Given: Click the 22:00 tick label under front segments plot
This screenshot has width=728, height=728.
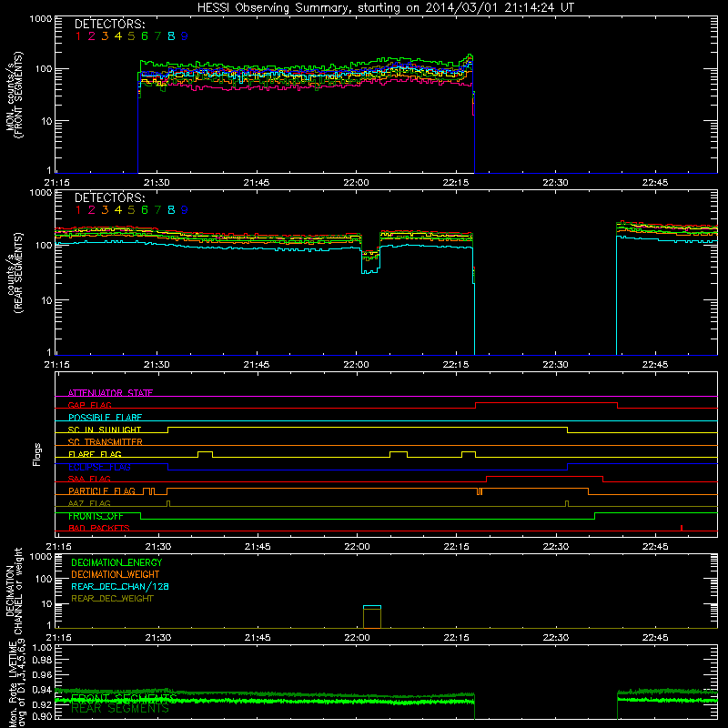Looking at the screenshot, I should coord(356,183).
